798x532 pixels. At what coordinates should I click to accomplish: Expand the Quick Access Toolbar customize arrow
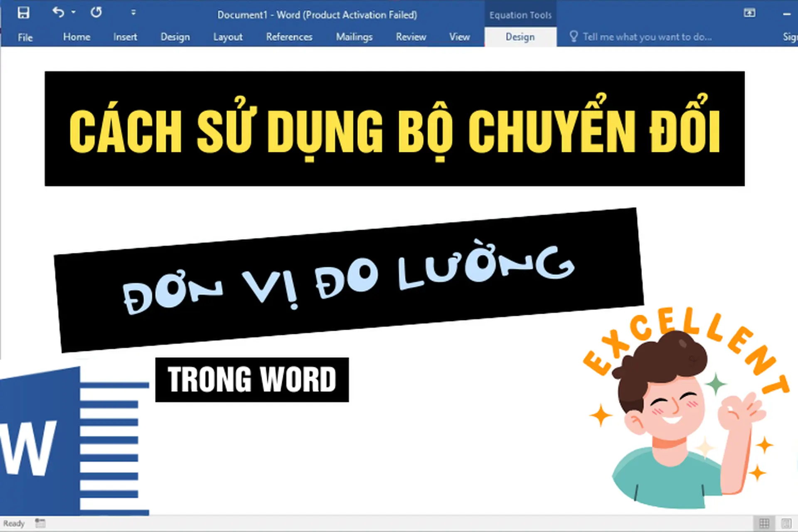133,13
